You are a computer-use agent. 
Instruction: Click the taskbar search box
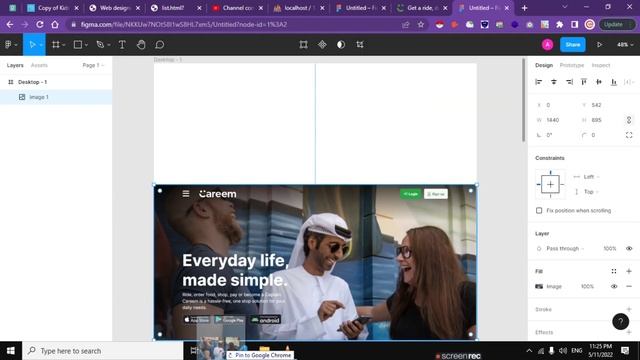click(103, 351)
